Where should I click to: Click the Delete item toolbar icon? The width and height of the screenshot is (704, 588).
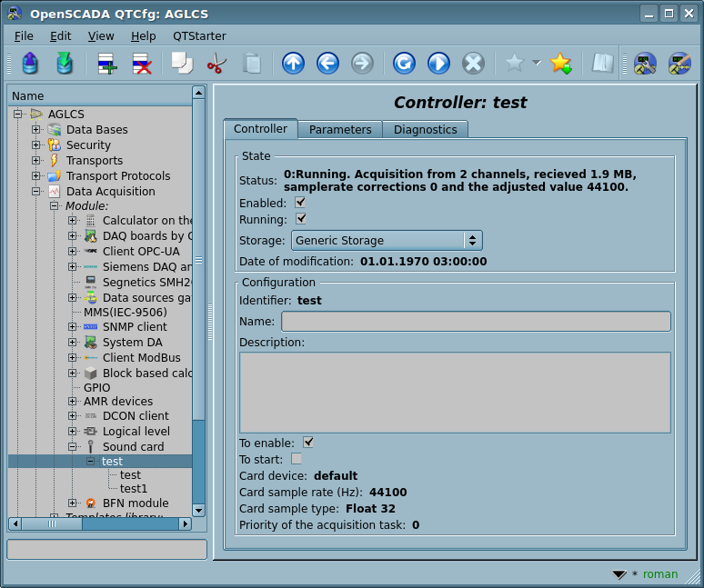point(142,64)
